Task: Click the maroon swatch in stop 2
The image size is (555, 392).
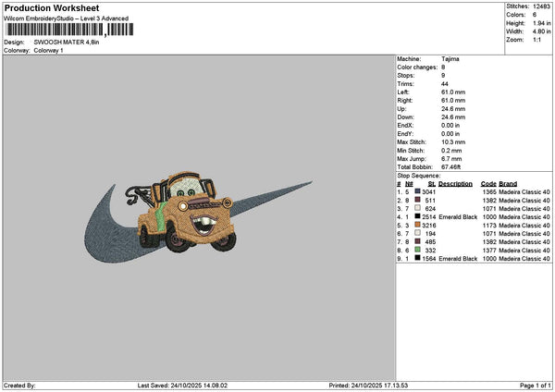Action: tap(418, 200)
